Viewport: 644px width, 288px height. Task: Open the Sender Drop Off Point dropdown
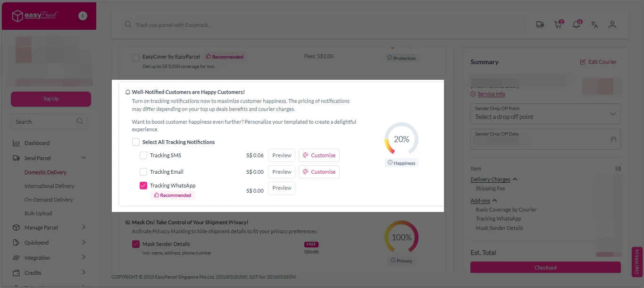pyautogui.click(x=545, y=114)
